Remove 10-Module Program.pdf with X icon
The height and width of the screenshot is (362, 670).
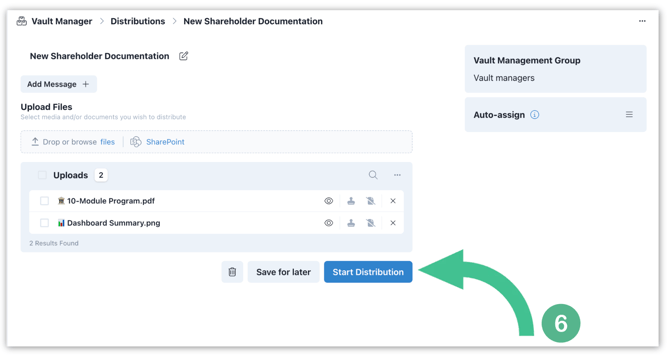tap(393, 201)
